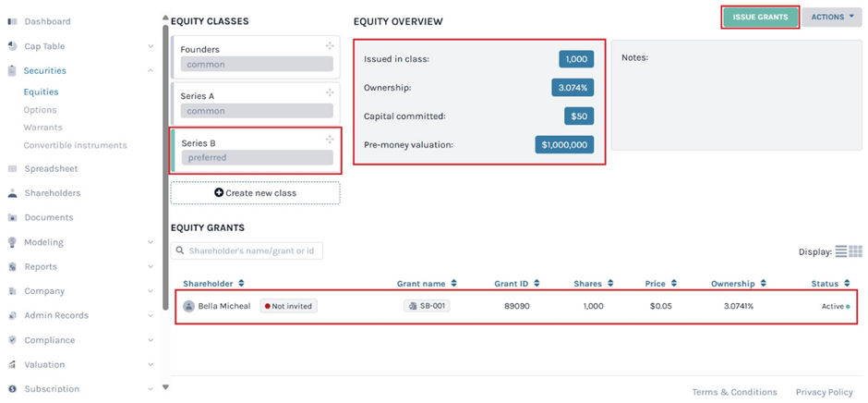Click the plus icon in Create new class

click(x=219, y=193)
